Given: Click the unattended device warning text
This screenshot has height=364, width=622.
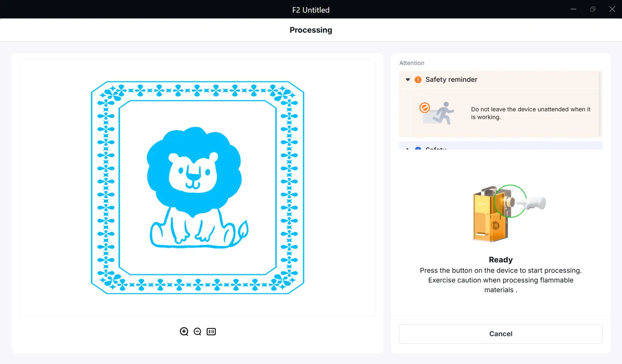Looking at the screenshot, I should coord(531,113).
